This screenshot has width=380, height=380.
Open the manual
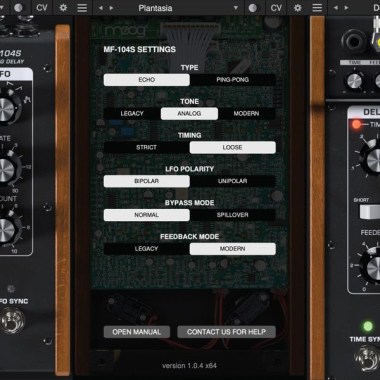[x=137, y=332]
